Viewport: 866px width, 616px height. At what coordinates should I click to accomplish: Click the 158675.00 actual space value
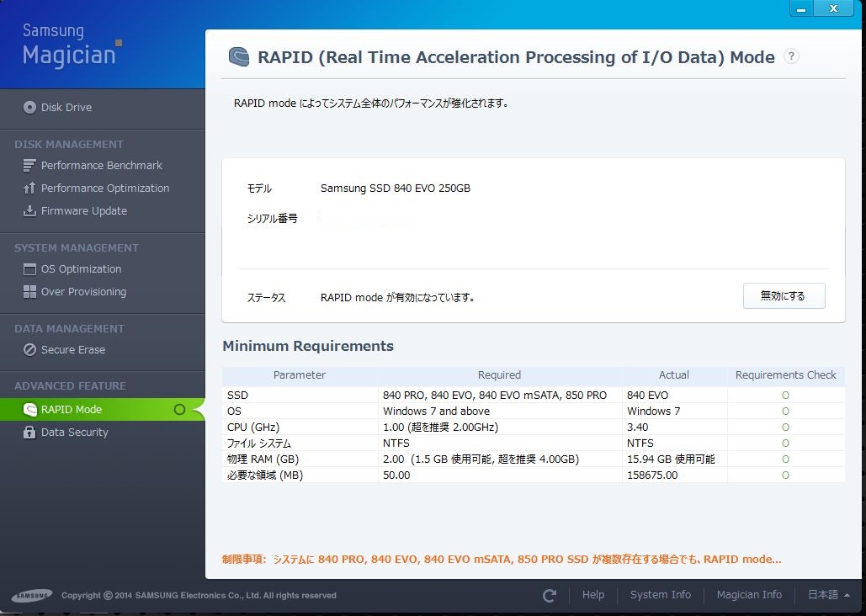tap(652, 475)
